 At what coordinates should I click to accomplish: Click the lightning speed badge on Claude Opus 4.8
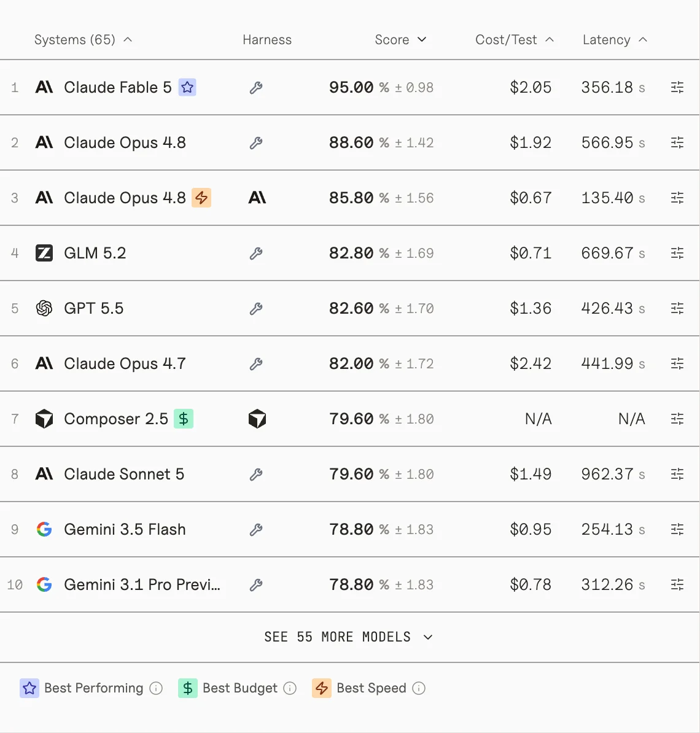pos(201,198)
